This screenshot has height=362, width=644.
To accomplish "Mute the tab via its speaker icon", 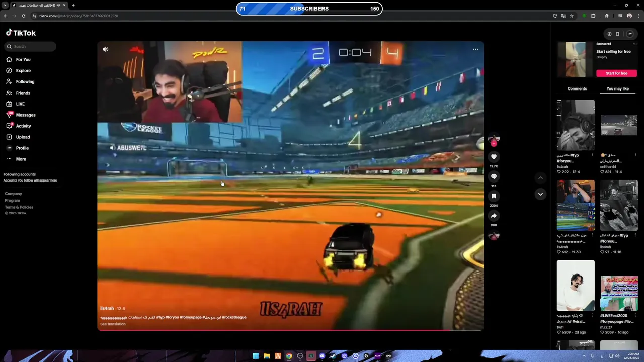I will click(x=58, y=5).
